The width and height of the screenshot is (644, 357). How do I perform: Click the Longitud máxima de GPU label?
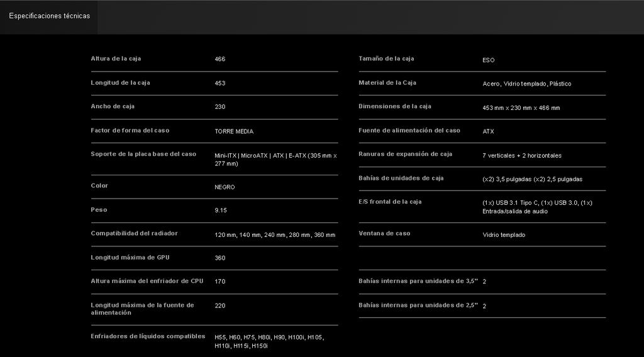point(130,257)
